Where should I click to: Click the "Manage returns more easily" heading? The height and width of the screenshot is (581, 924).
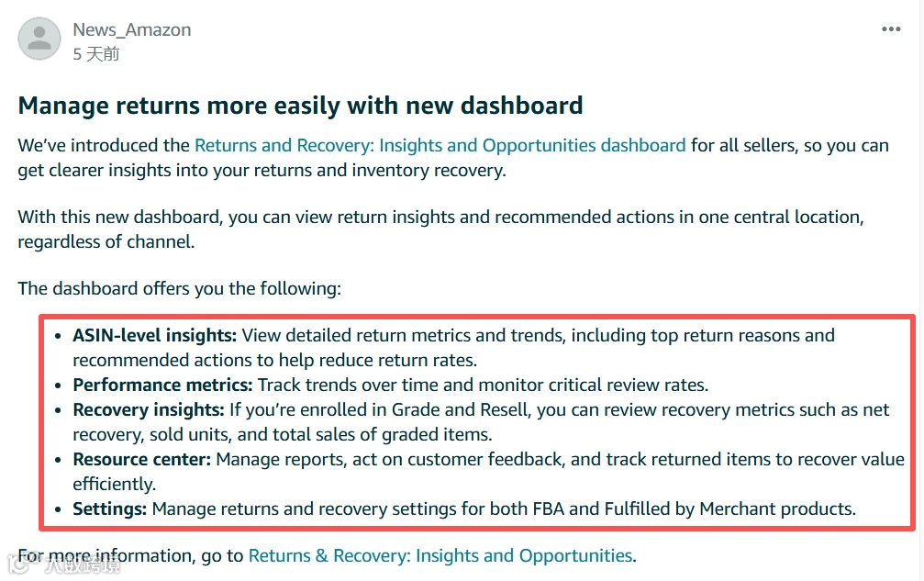(x=300, y=105)
